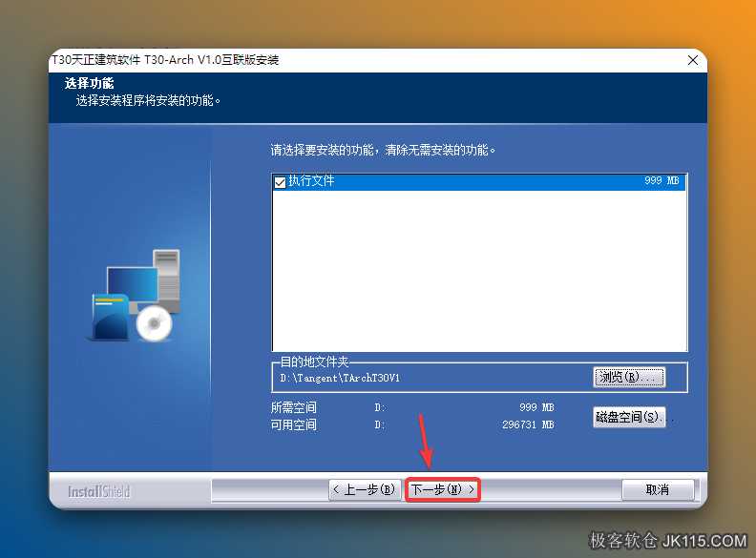Uncheck the 执行文件 feature checkbox
The height and width of the screenshot is (558, 756).
pyautogui.click(x=280, y=182)
